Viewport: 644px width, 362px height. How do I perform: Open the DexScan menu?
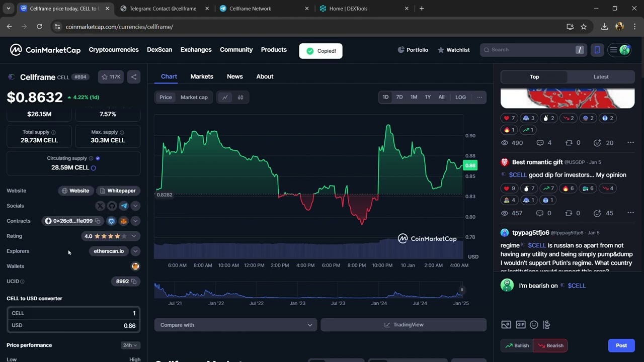tap(159, 50)
